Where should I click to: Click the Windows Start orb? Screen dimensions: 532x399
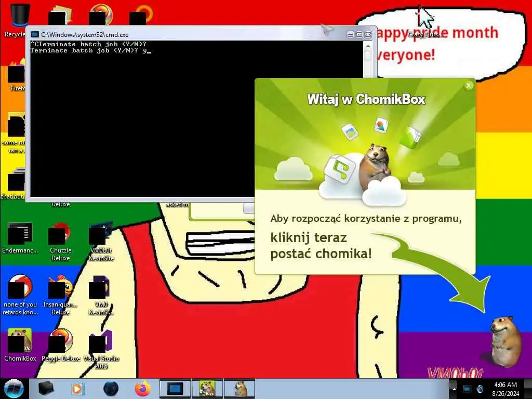click(14, 389)
